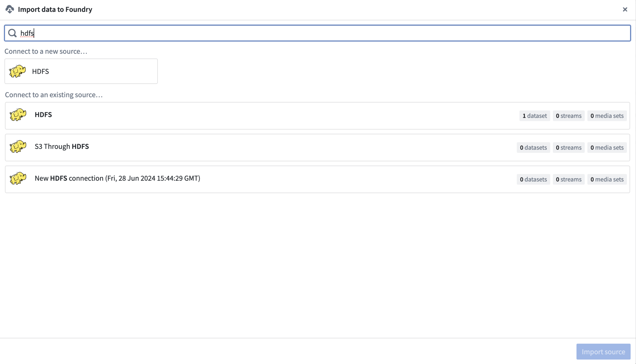Click 0 media sets badge on S3 Through HDFS

click(x=607, y=147)
